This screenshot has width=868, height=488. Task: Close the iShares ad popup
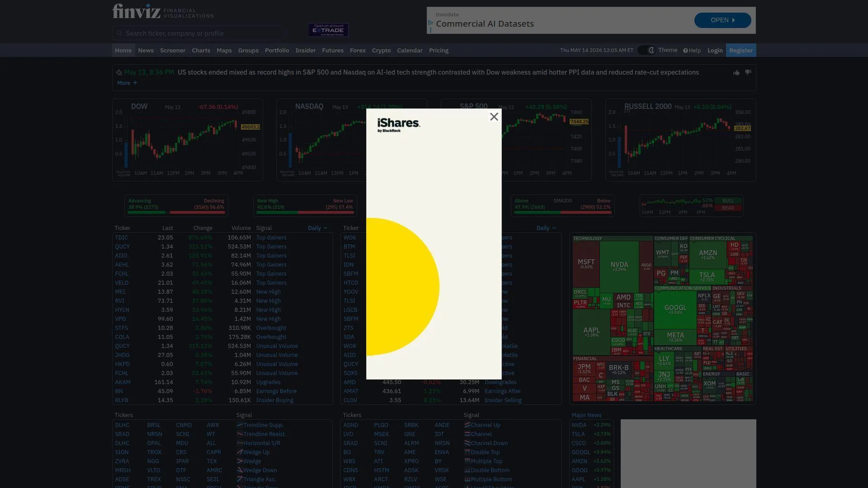click(x=494, y=117)
